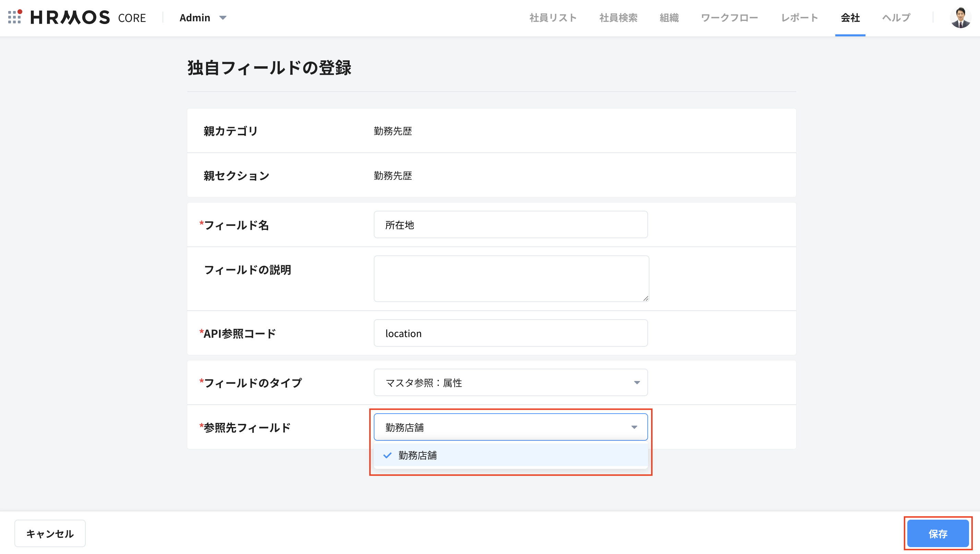Go to 社員リスト tab

point(553,18)
